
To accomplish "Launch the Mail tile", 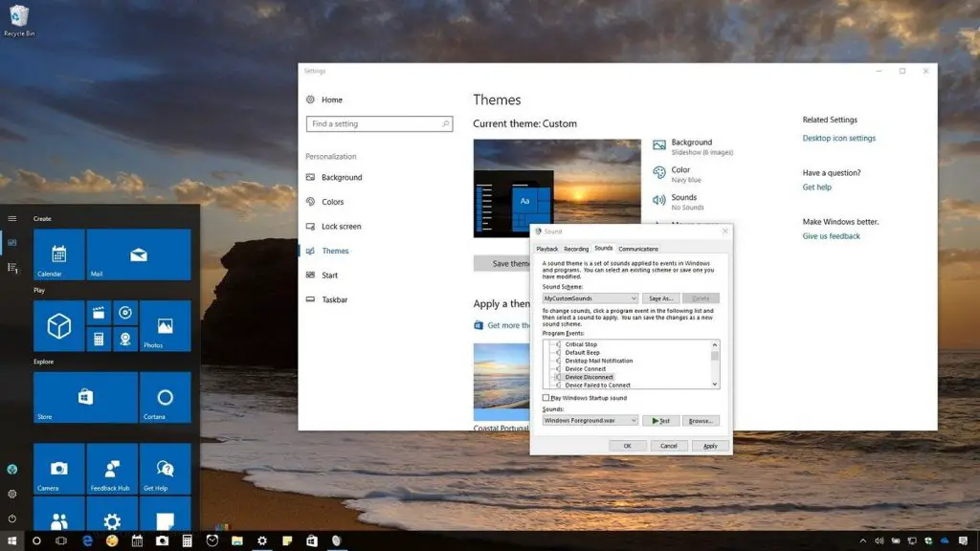I will point(139,254).
